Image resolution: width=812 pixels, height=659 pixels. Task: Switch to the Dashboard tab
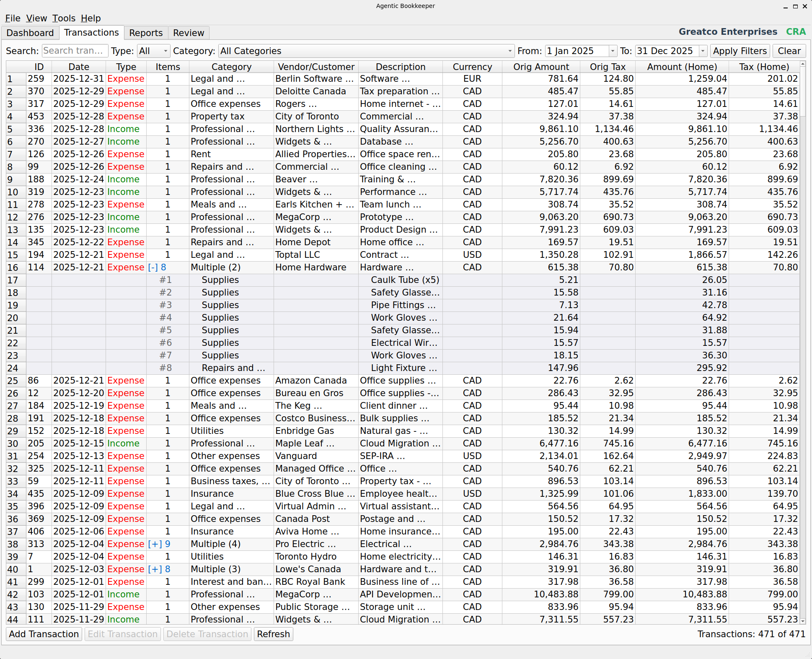[30, 33]
